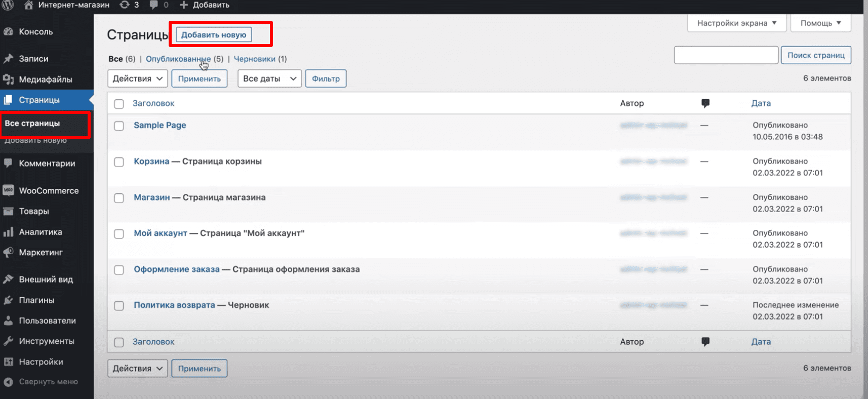
Task: Check the Мой аккаунт row checkbox
Action: tap(119, 234)
